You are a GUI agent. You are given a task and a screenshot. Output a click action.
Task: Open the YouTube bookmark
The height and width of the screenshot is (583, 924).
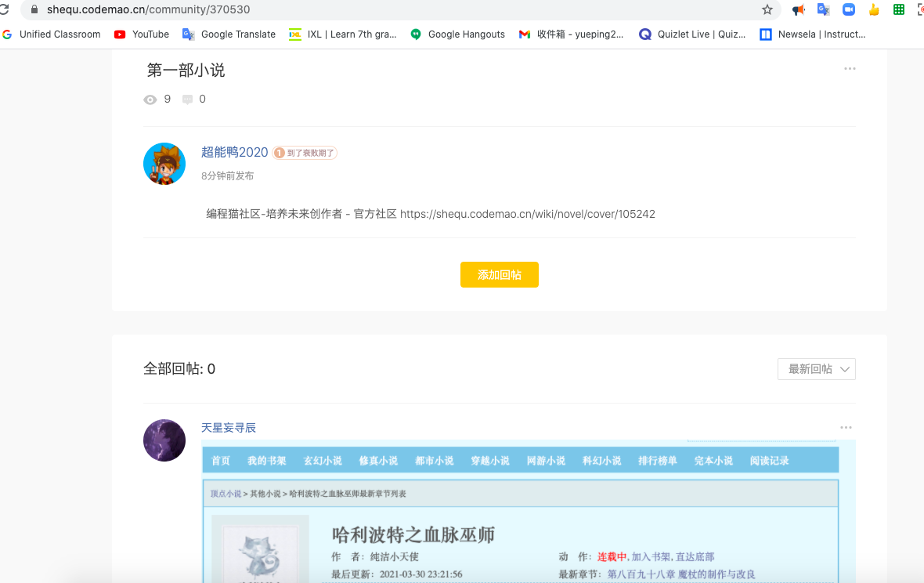click(x=142, y=34)
